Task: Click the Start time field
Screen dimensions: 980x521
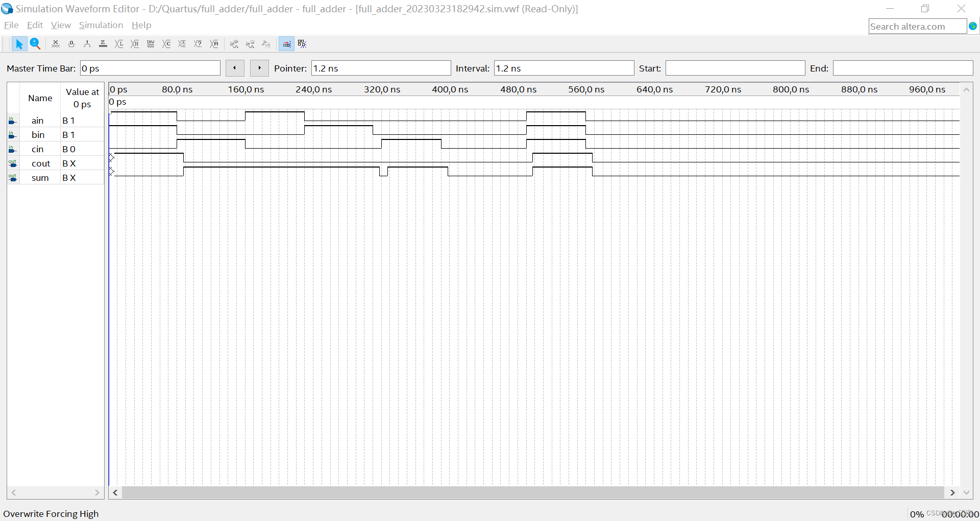Action: (736, 68)
